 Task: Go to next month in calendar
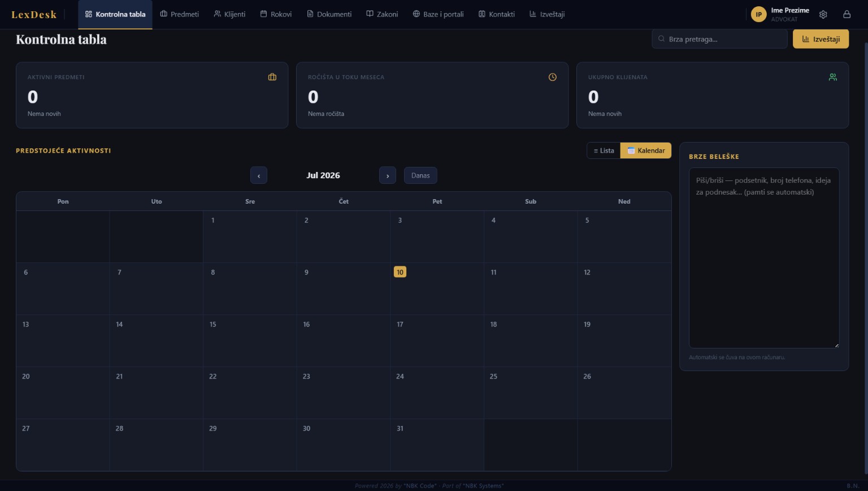(x=388, y=175)
